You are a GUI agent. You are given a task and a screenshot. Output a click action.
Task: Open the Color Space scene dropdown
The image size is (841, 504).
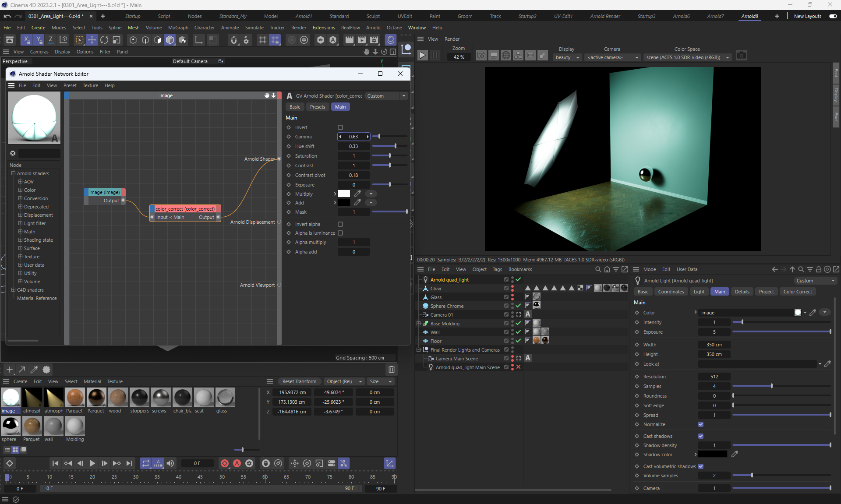[x=687, y=57]
